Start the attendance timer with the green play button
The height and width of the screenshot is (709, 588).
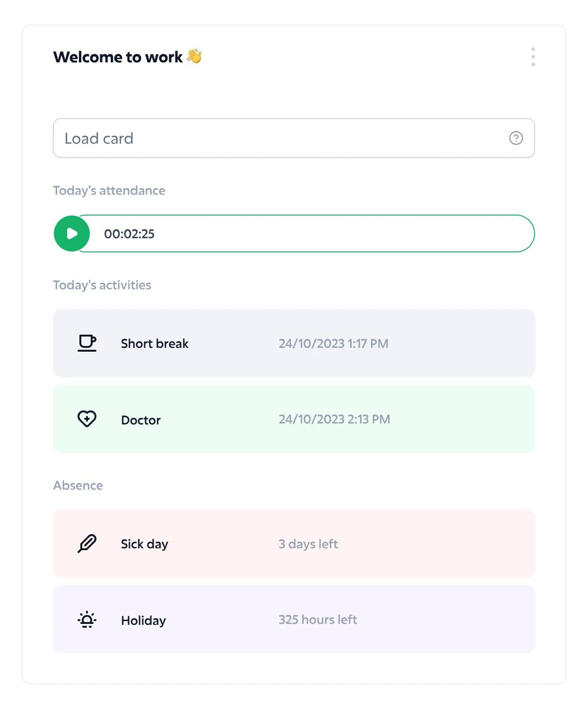(x=72, y=233)
